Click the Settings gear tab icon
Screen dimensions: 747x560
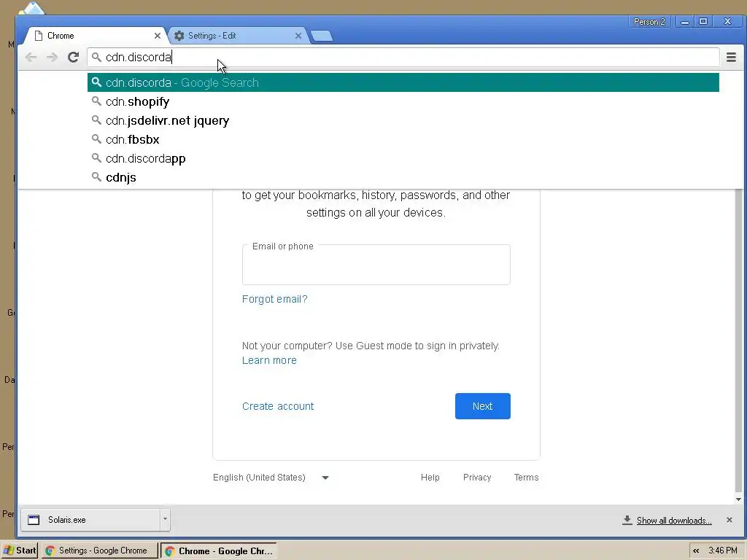[179, 36]
